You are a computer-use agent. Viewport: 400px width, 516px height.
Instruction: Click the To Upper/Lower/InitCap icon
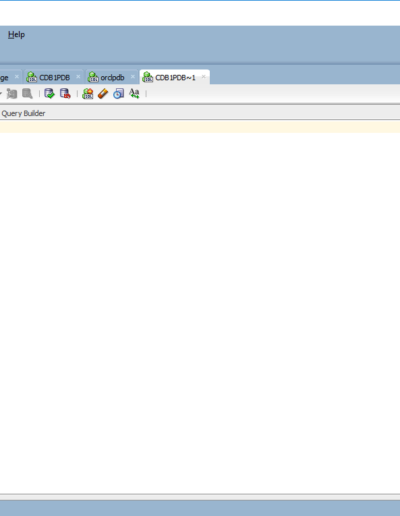point(134,94)
